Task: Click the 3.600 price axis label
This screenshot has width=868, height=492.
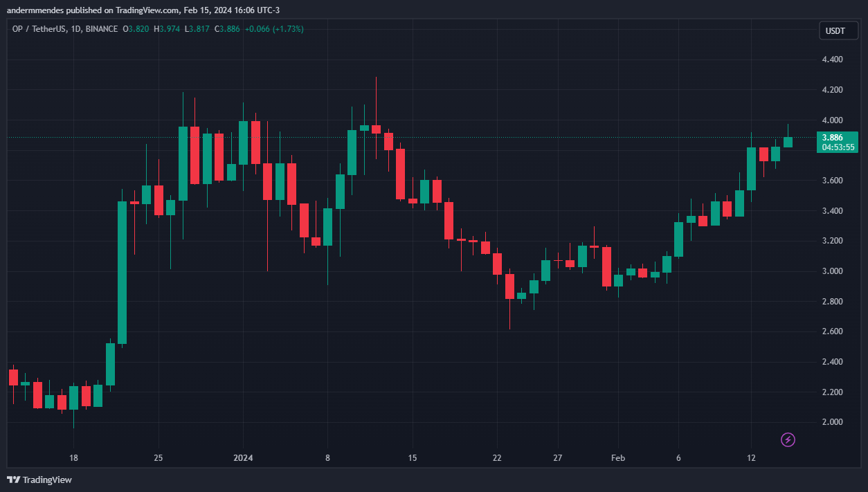Action: coord(831,181)
